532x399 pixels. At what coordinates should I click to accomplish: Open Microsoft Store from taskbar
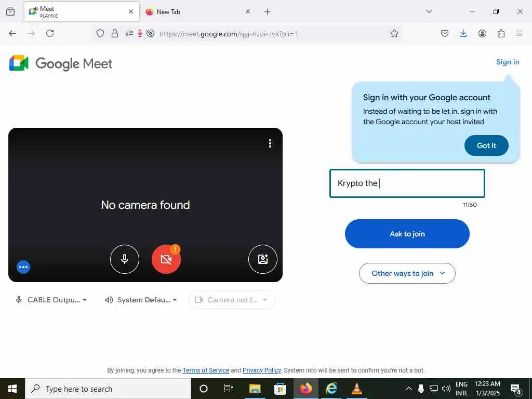click(x=280, y=389)
